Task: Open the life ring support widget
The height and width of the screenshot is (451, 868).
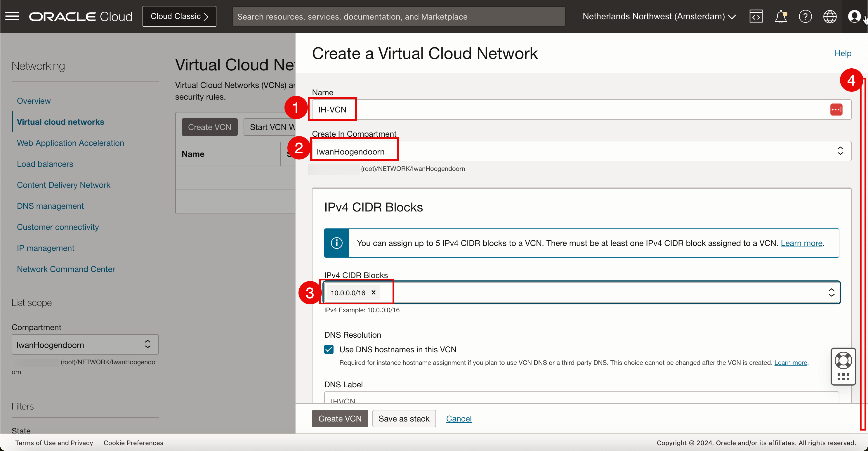Action: pos(843,361)
